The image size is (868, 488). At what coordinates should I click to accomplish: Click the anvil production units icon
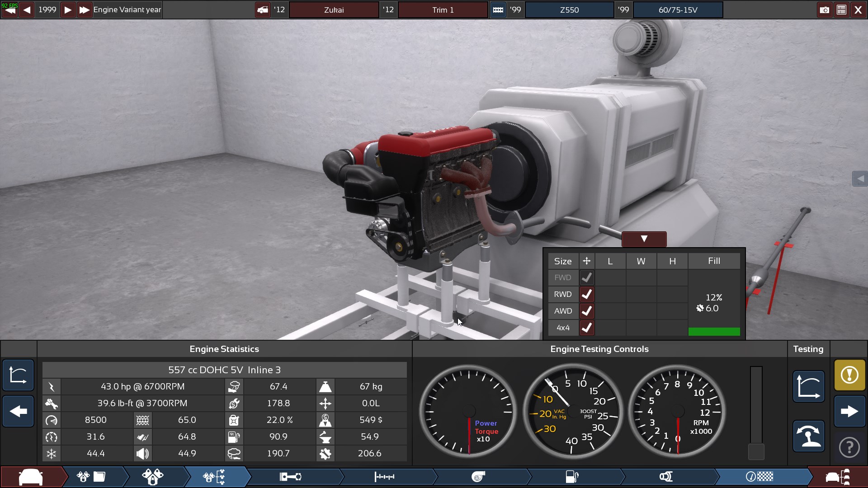pyautogui.click(x=325, y=437)
